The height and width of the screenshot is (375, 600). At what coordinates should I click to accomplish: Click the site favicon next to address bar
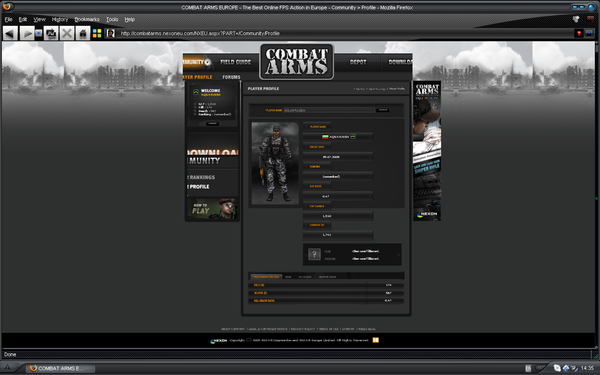coord(111,33)
